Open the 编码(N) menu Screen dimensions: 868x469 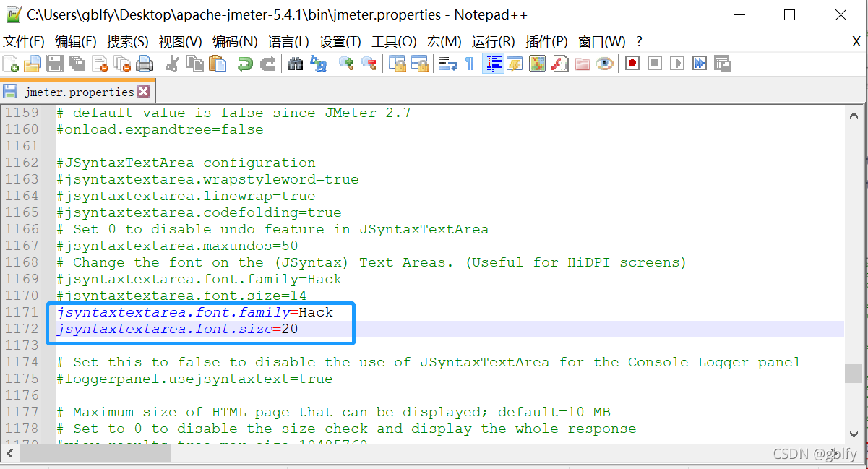pyautogui.click(x=235, y=42)
